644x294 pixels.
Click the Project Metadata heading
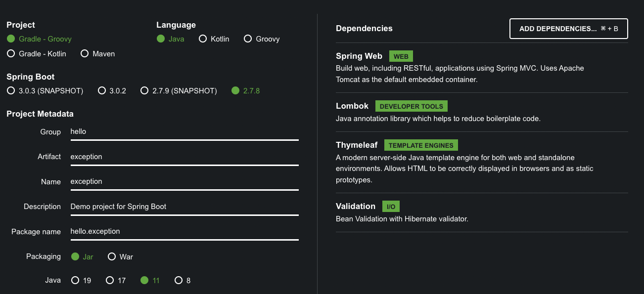[x=40, y=114]
